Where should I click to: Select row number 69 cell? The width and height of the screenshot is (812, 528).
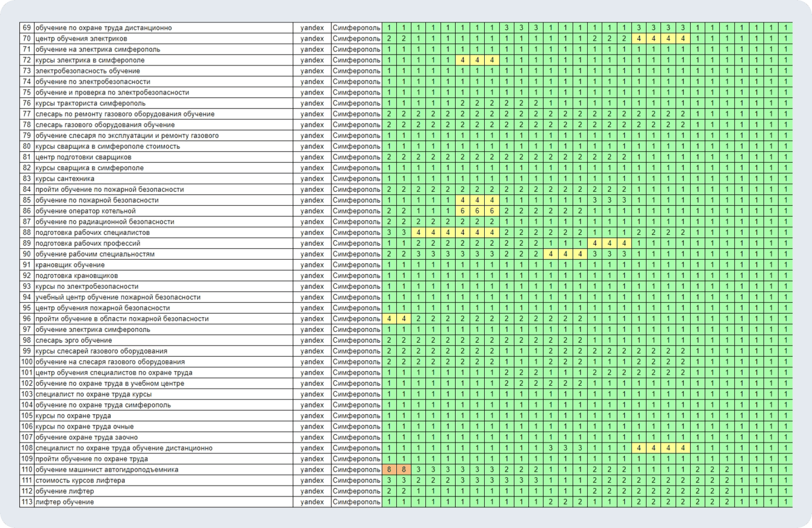pyautogui.click(x=27, y=28)
